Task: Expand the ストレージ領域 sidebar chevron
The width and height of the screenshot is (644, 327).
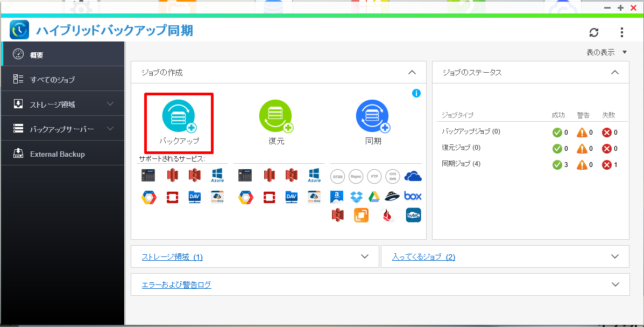Action: coord(110,103)
